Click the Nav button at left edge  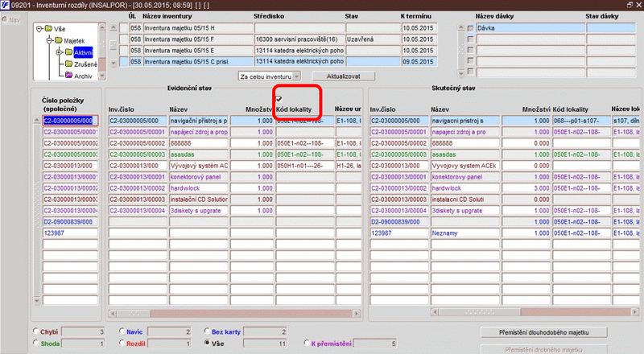click(x=11, y=20)
